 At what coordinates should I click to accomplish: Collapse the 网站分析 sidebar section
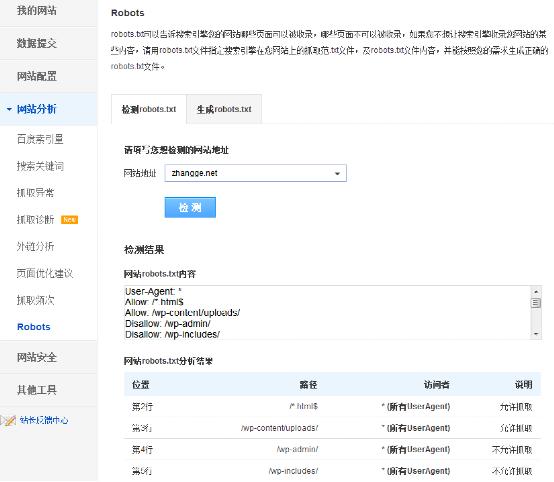pos(37,109)
